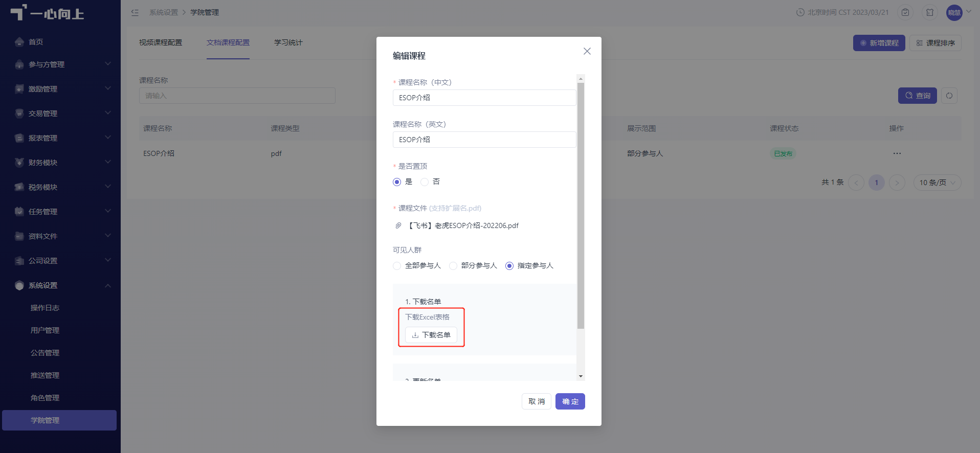Viewport: 980px width, 453px height.
Task: Open the three-dot actions for ESOP介绍 row
Action: (x=897, y=153)
